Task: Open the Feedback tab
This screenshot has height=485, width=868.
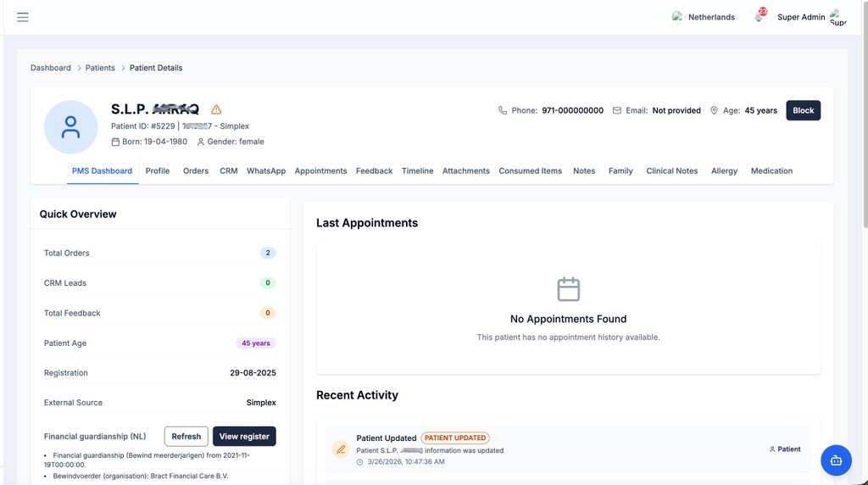Action: pyautogui.click(x=374, y=170)
